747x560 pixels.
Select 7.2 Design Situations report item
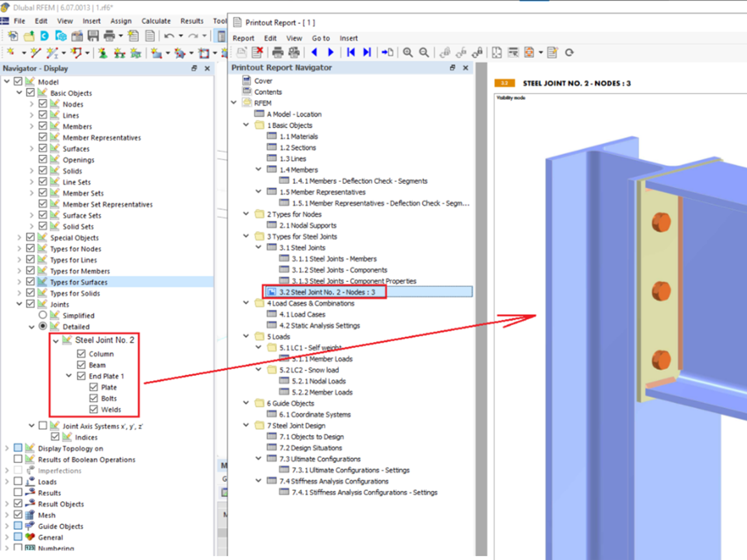tap(310, 448)
